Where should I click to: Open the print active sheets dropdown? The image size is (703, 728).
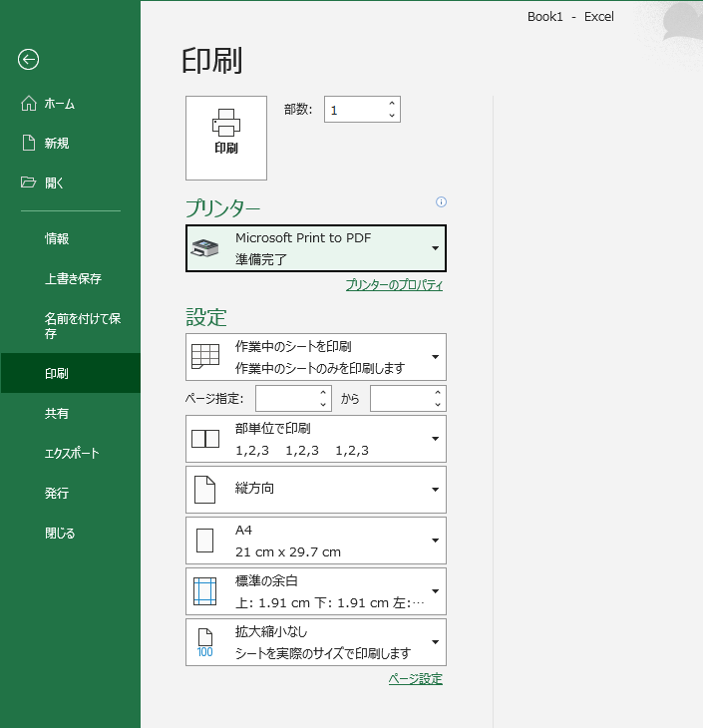[x=315, y=357]
